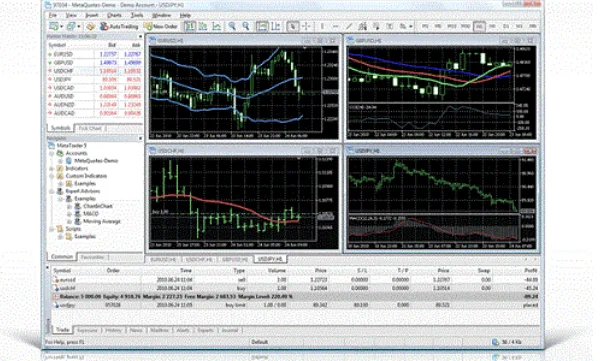Open the File menu
600x361 pixels.
(x=53, y=15)
